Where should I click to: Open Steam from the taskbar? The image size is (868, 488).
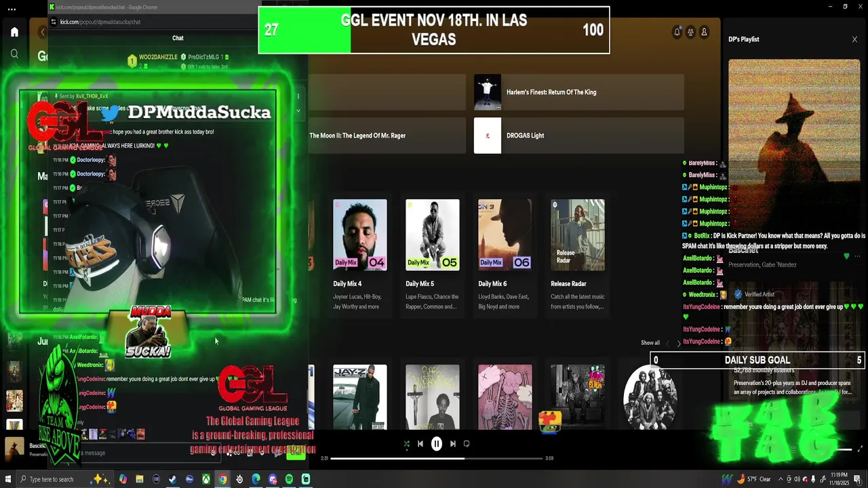[x=173, y=479]
